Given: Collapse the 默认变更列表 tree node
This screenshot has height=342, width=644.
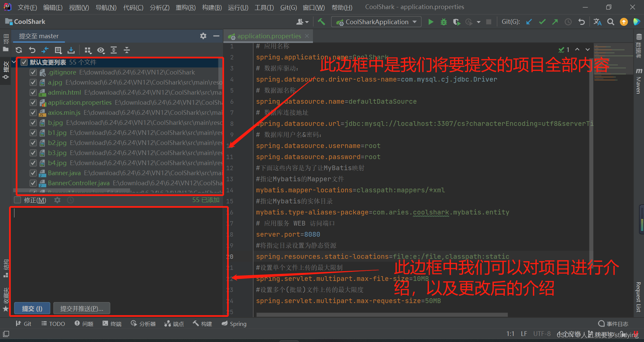Looking at the screenshot, I should tap(14, 62).
